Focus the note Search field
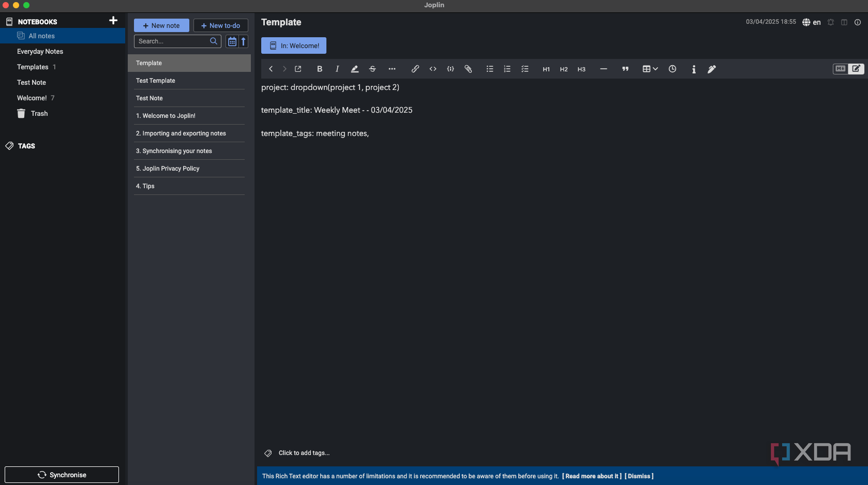868x485 pixels. click(x=177, y=41)
